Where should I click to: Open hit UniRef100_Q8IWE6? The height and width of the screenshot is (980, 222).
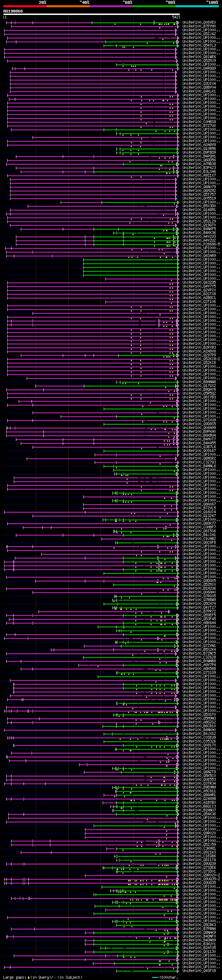pyautogui.click(x=199, y=57)
